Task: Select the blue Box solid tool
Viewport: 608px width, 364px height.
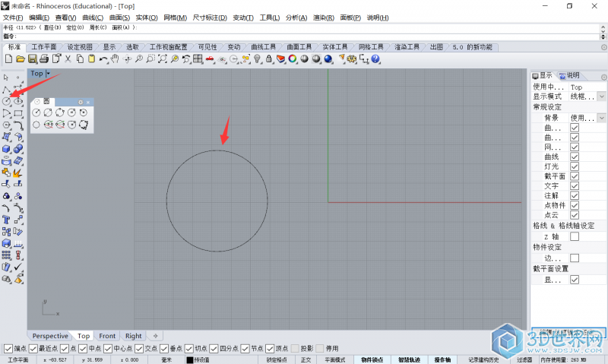Action: pos(7,149)
